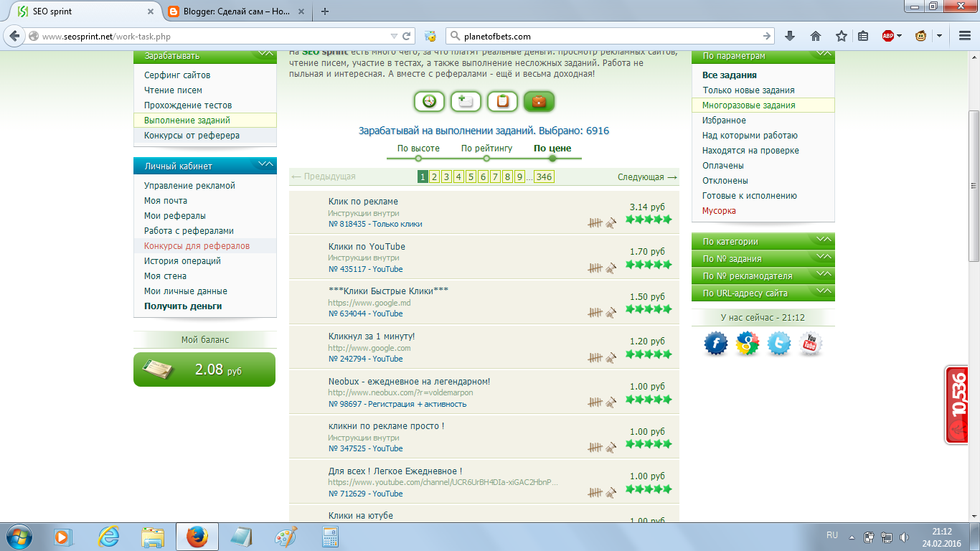The height and width of the screenshot is (551, 980).
Task: Select sorting "По цене"
Action: [552, 149]
